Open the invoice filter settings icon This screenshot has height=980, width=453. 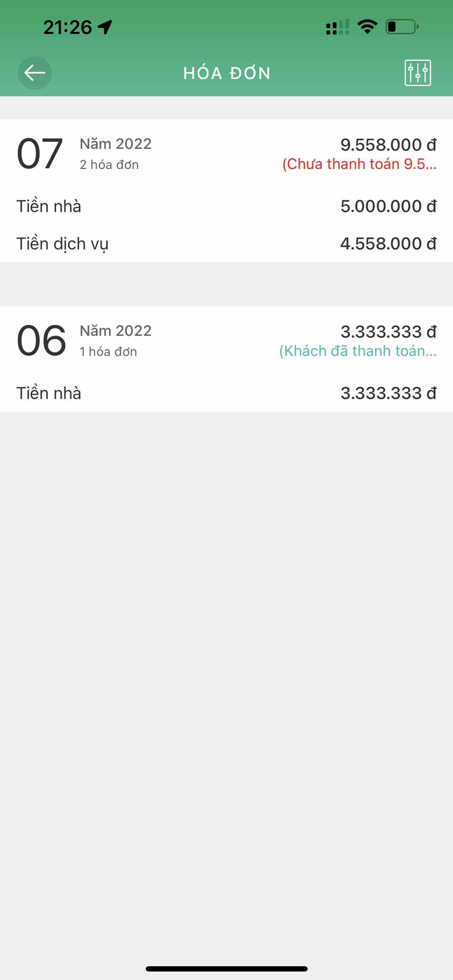pyautogui.click(x=418, y=73)
